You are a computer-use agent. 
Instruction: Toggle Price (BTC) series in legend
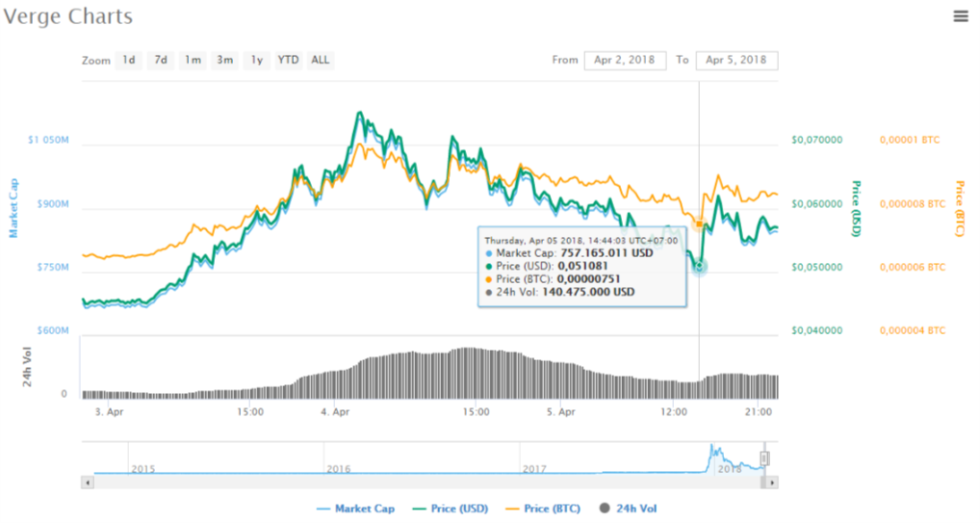[543, 509]
